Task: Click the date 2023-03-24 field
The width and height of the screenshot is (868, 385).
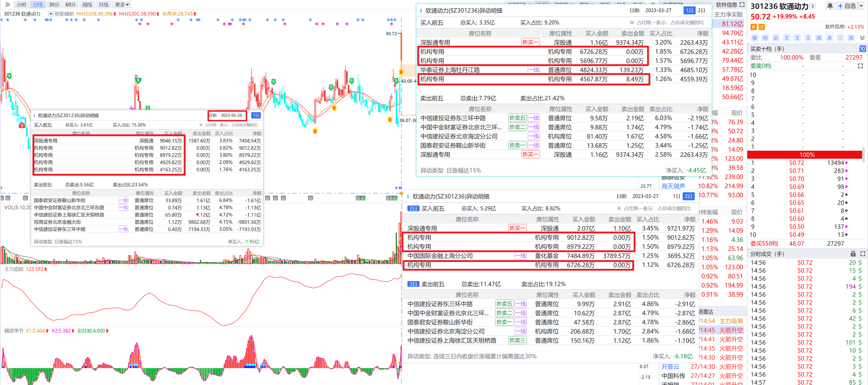Action: pos(231,115)
